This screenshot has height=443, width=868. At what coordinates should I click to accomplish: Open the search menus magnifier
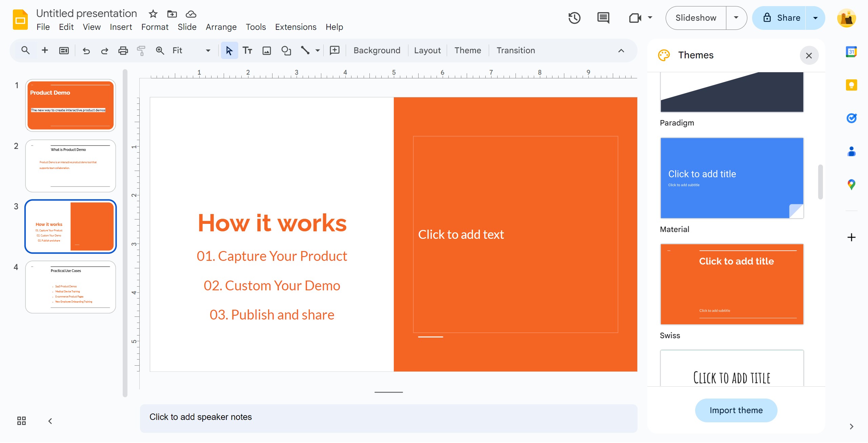25,51
